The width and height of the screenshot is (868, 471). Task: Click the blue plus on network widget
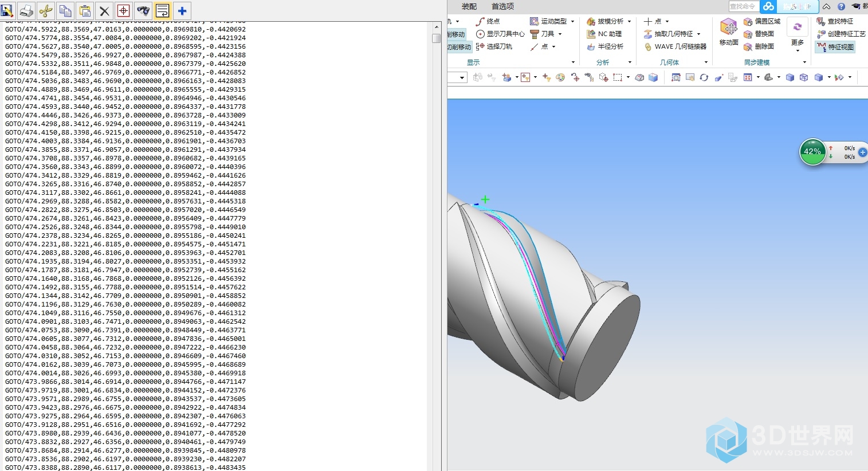click(x=863, y=152)
